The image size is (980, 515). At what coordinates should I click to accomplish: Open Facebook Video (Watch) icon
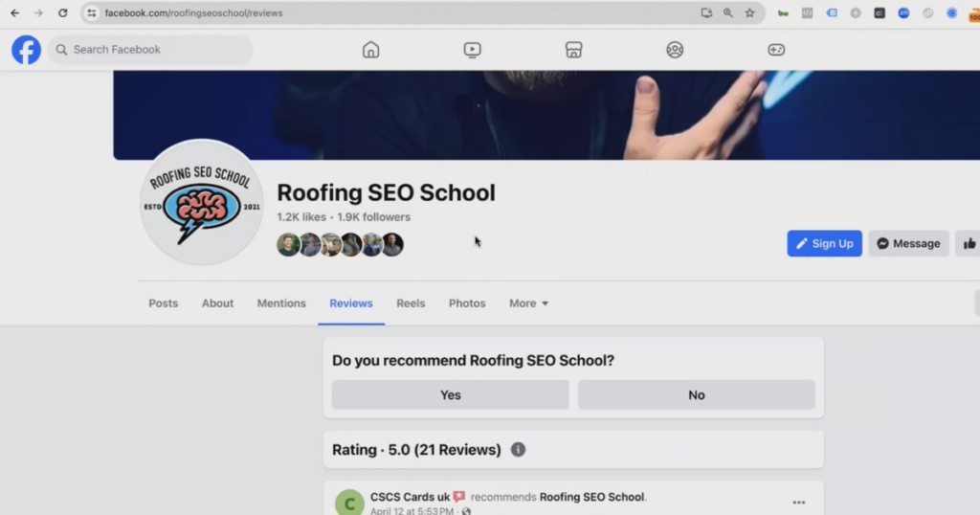(x=473, y=50)
